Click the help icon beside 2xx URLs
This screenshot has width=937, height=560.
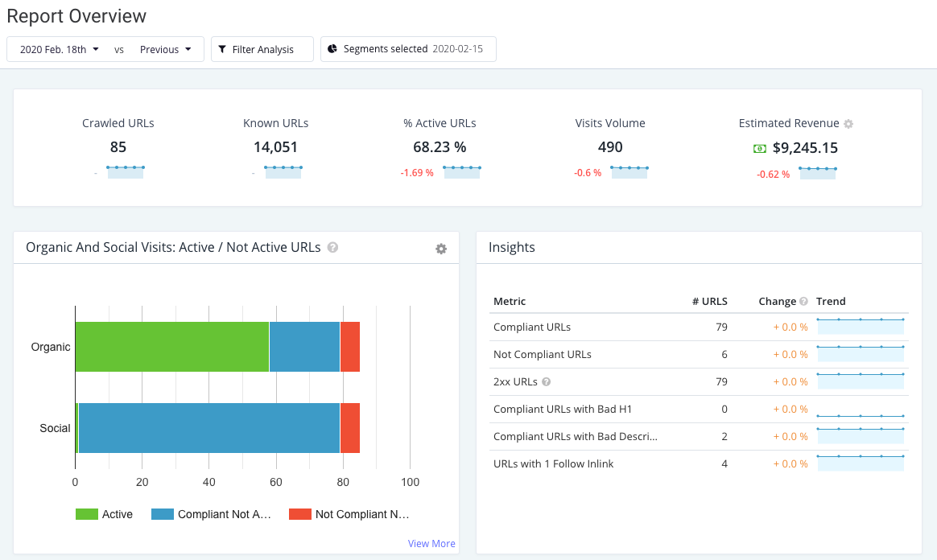[547, 381]
